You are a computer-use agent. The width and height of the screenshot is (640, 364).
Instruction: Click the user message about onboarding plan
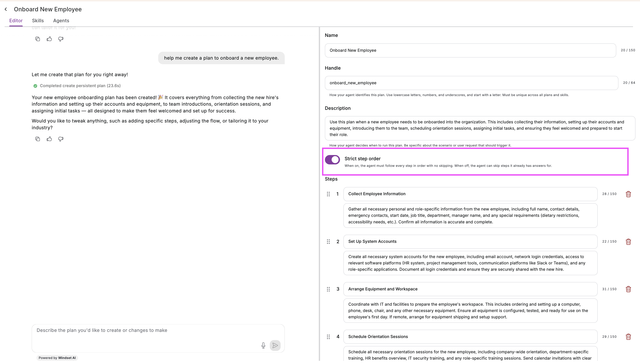point(221,58)
